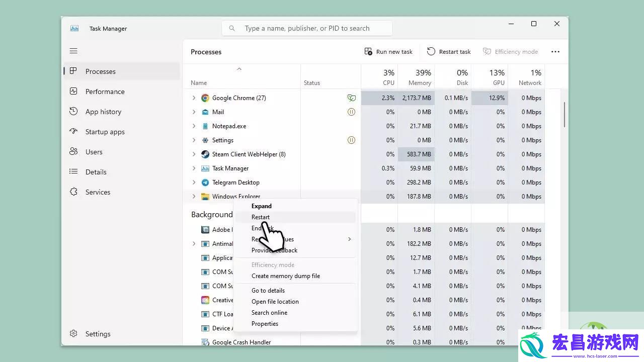Click the Google Crash Handler icon

pos(205,342)
